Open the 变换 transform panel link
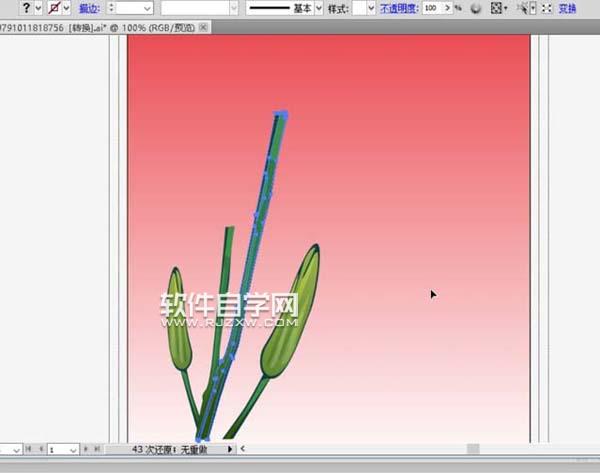This screenshot has width=600, height=473. 567,8
